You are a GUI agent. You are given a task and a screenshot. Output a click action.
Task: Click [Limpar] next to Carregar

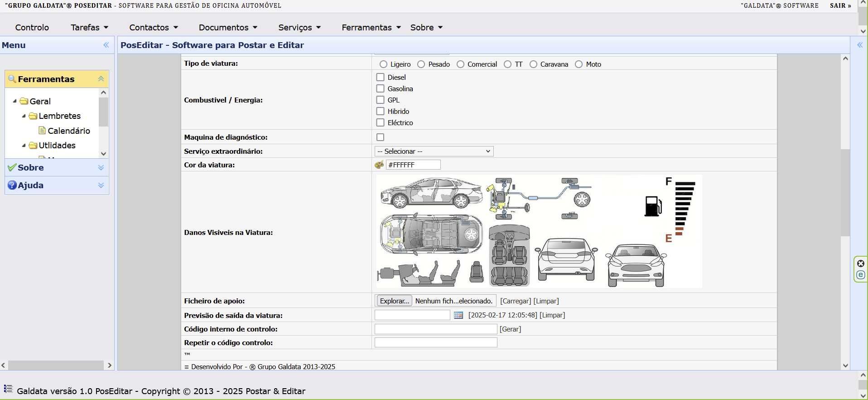tap(546, 301)
